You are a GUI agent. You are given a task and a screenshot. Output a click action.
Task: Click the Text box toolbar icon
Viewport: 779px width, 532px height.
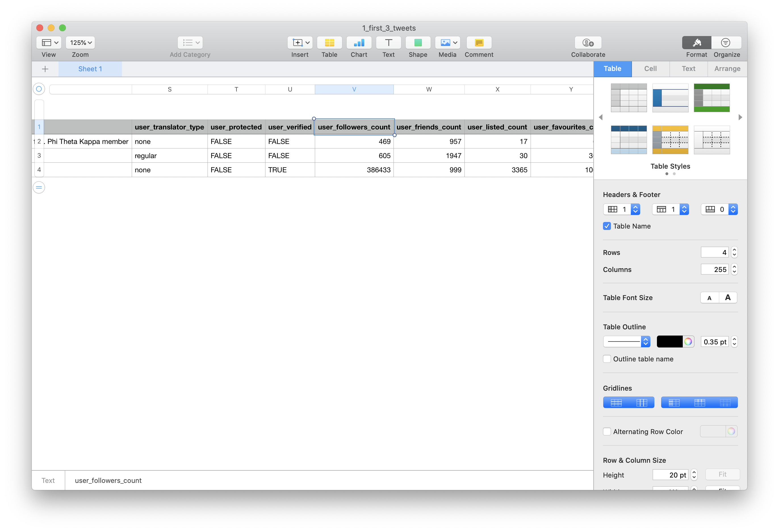coord(388,43)
